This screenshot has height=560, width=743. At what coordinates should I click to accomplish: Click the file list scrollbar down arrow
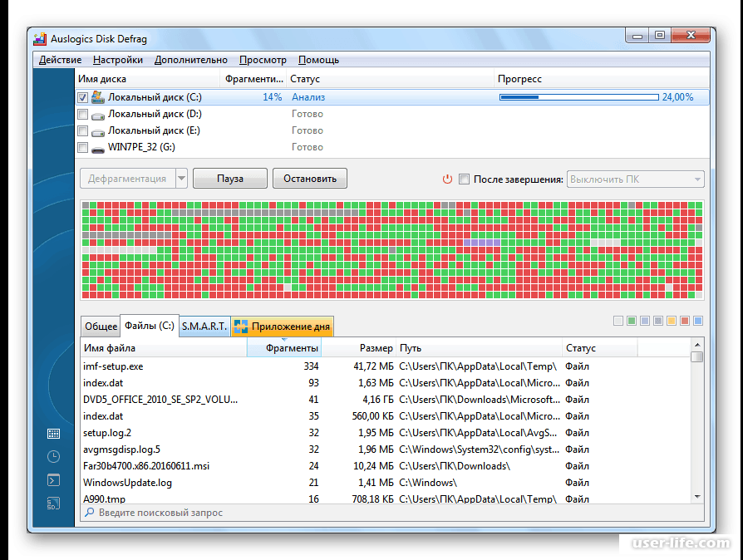click(697, 497)
